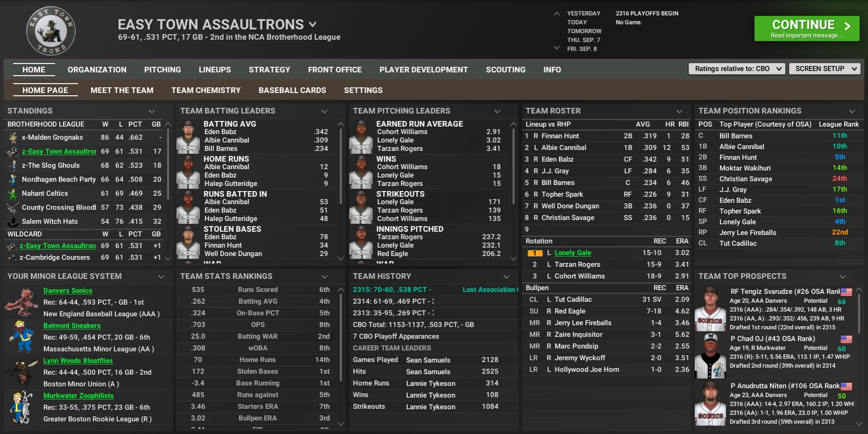Open the Screen Setup dropdown
This screenshot has width=868, height=434.
tap(825, 69)
